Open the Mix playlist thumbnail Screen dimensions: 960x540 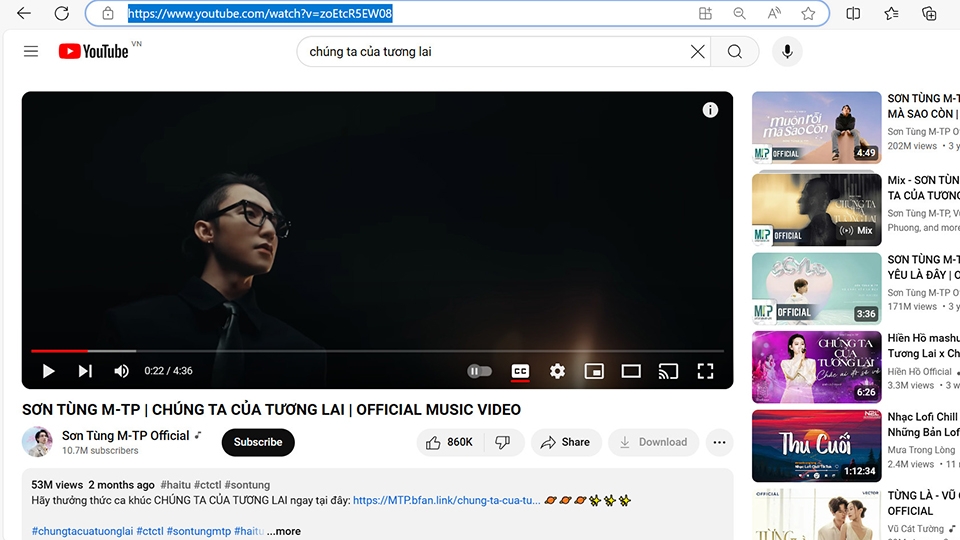(816, 209)
